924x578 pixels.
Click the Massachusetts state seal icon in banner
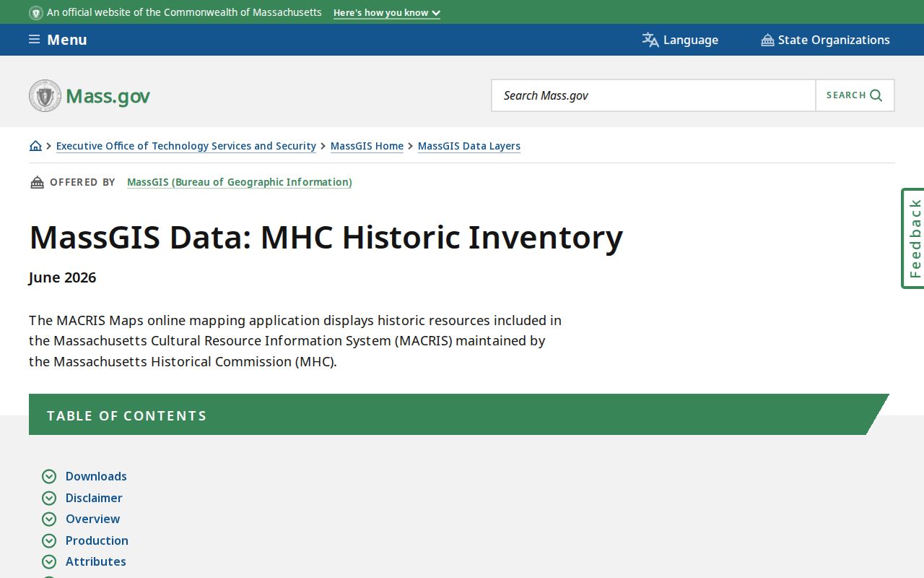(36, 13)
